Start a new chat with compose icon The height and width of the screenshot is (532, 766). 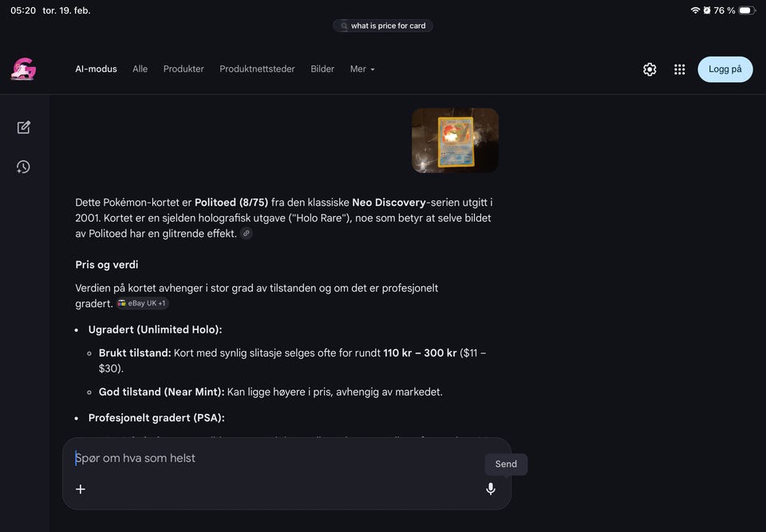pos(23,128)
